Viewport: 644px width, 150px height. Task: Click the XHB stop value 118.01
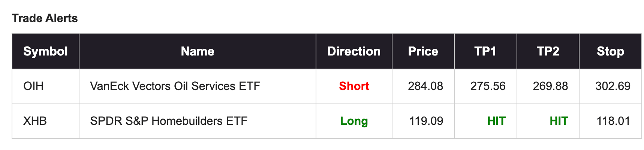pos(613,121)
